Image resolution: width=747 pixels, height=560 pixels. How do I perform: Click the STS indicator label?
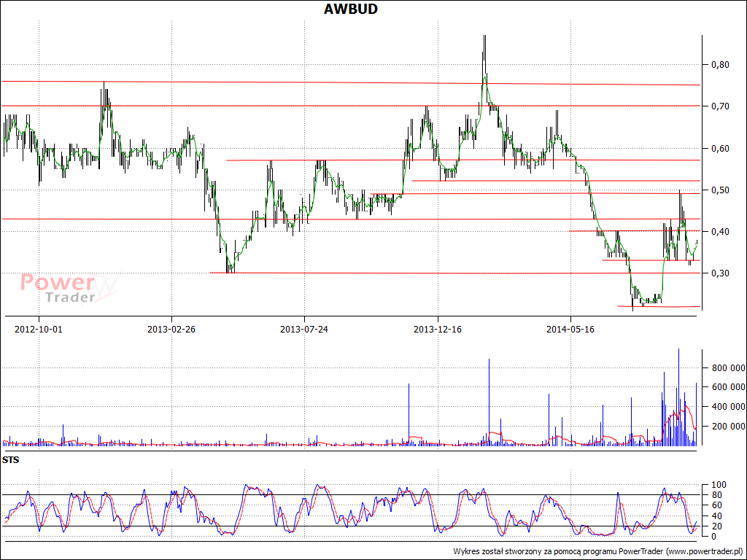pos(10,460)
